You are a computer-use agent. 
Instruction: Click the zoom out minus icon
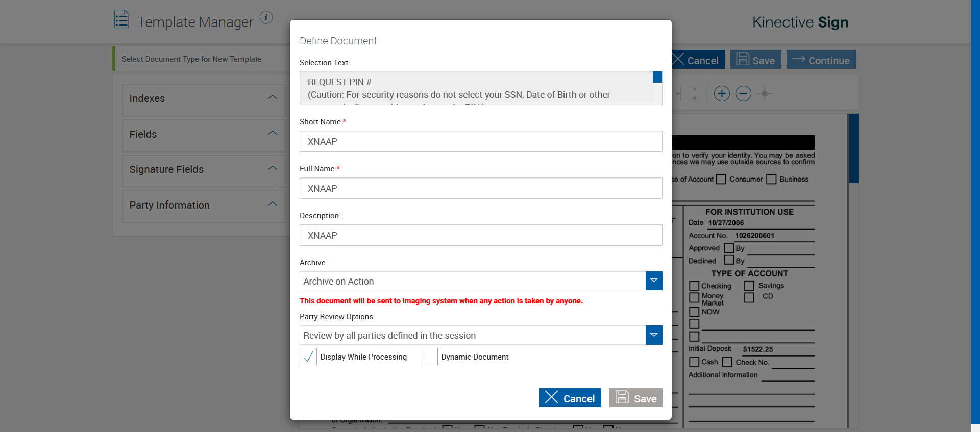[x=743, y=94]
